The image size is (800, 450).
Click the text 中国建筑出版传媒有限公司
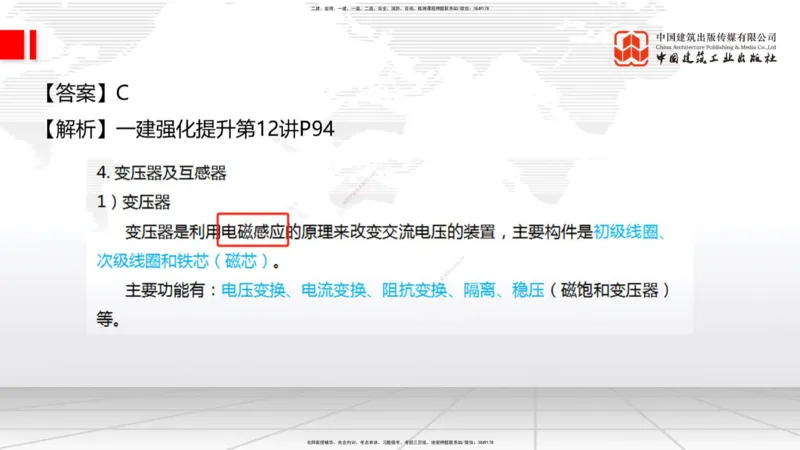click(x=716, y=37)
